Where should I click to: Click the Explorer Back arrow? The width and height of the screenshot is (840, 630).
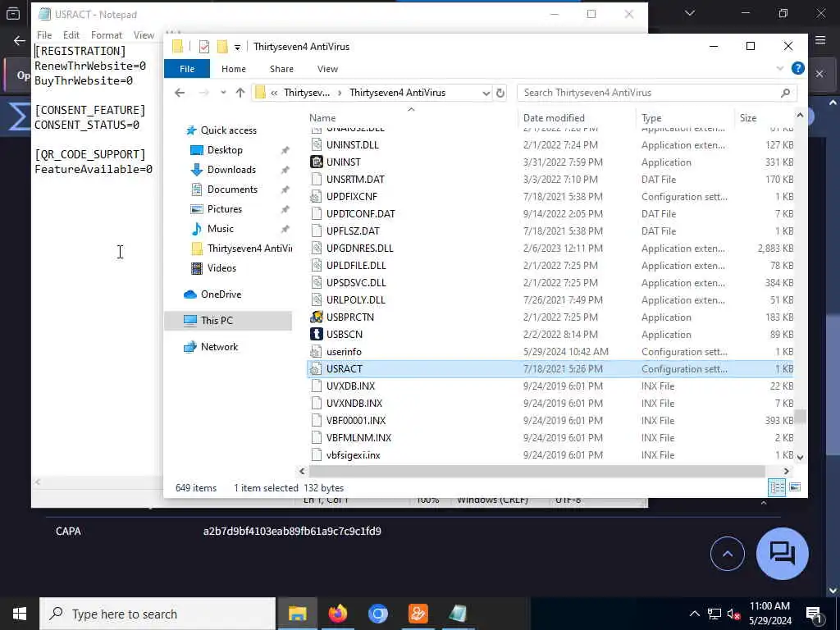point(180,93)
